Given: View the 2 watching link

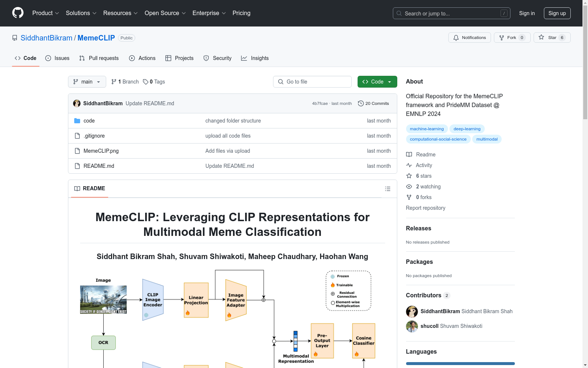Looking at the screenshot, I should pos(423,187).
